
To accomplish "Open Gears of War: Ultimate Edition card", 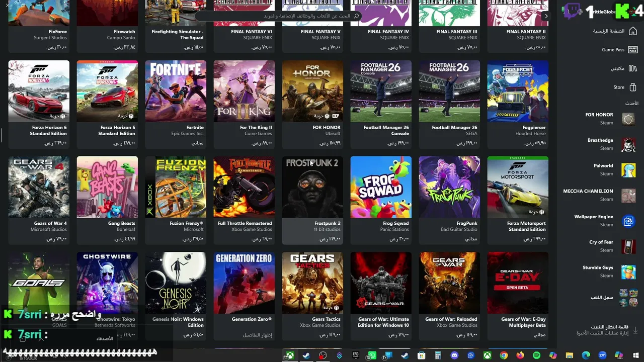I will (381, 296).
